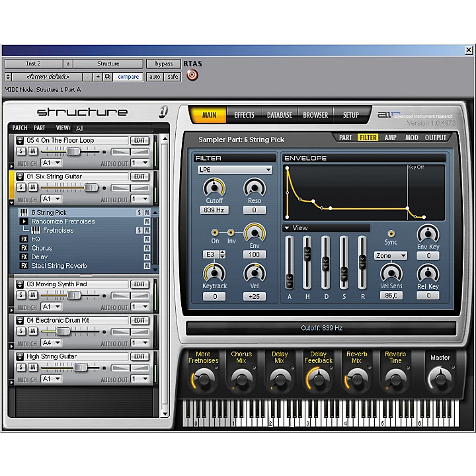Viewport: 476px width, 476px height.
Task: Open Audio Out dropdown for 03 Moving Synth Pad
Action: point(140,307)
